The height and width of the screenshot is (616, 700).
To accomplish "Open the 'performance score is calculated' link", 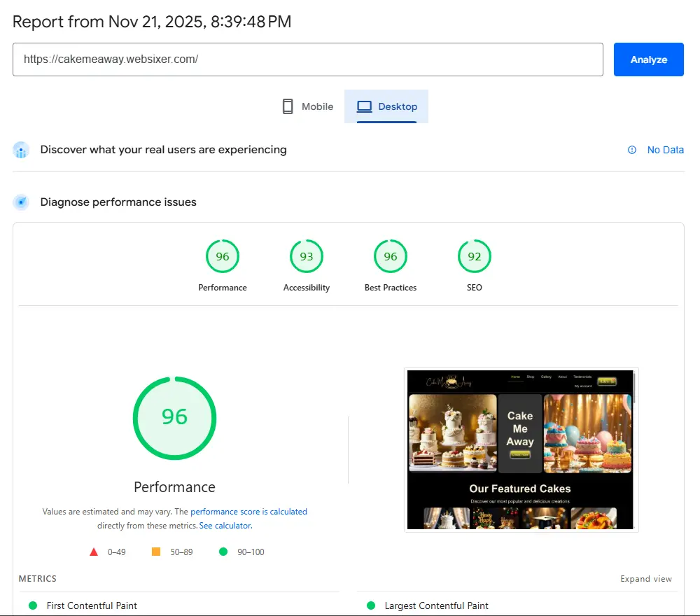I will pyautogui.click(x=248, y=512).
